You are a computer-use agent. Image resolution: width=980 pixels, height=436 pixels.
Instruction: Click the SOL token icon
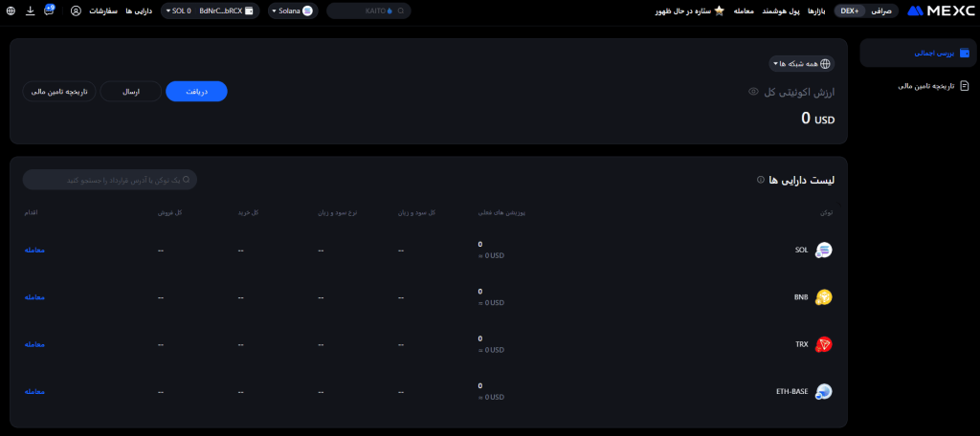coord(824,251)
